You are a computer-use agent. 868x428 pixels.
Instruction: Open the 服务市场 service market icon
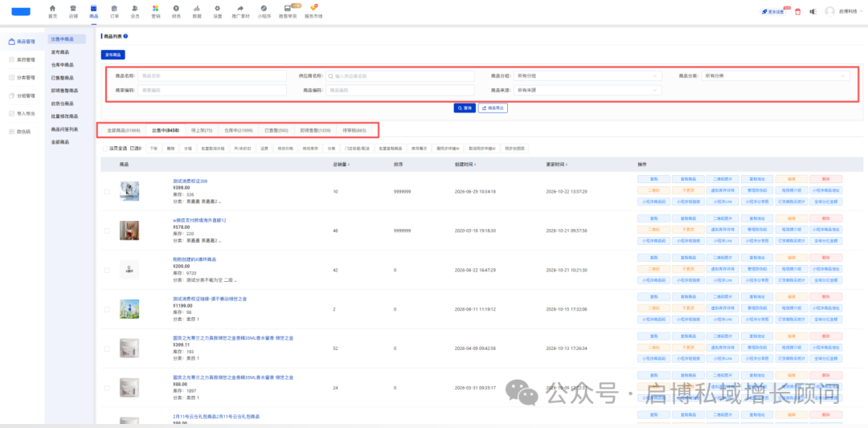[313, 8]
